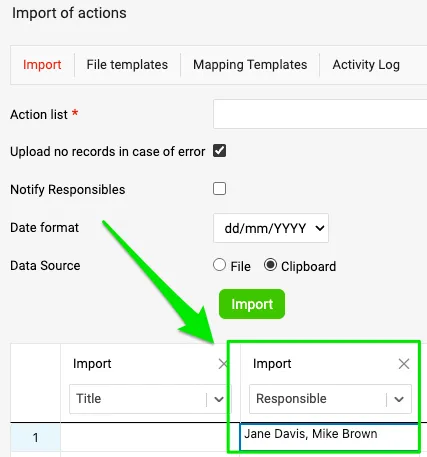
Task: Open the Responsible field mapping combo box
Action: [330, 399]
